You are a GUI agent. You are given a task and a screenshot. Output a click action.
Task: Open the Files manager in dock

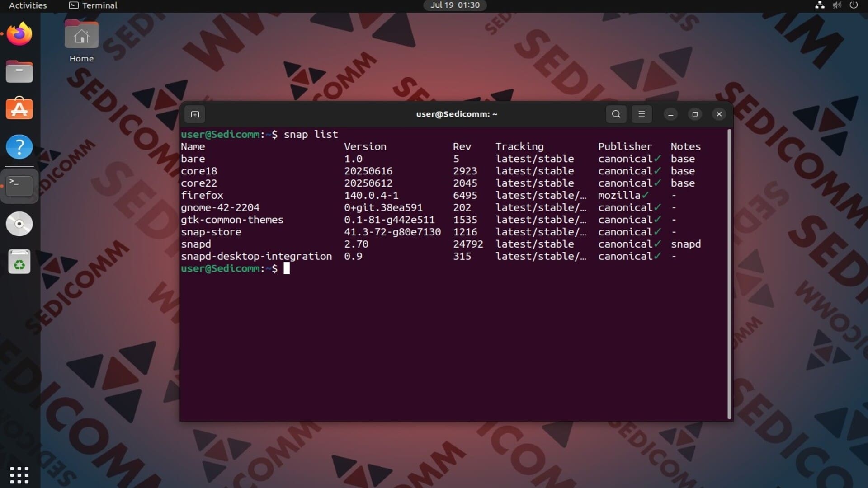[19, 71]
